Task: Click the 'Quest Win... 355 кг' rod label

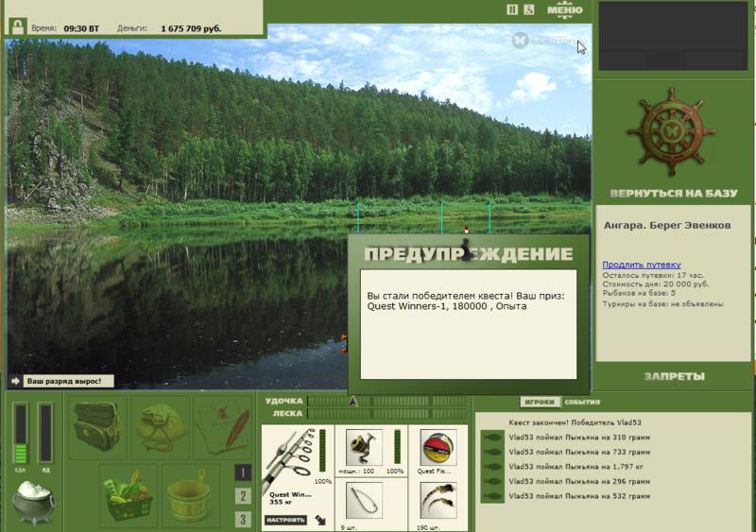Action: point(290,498)
